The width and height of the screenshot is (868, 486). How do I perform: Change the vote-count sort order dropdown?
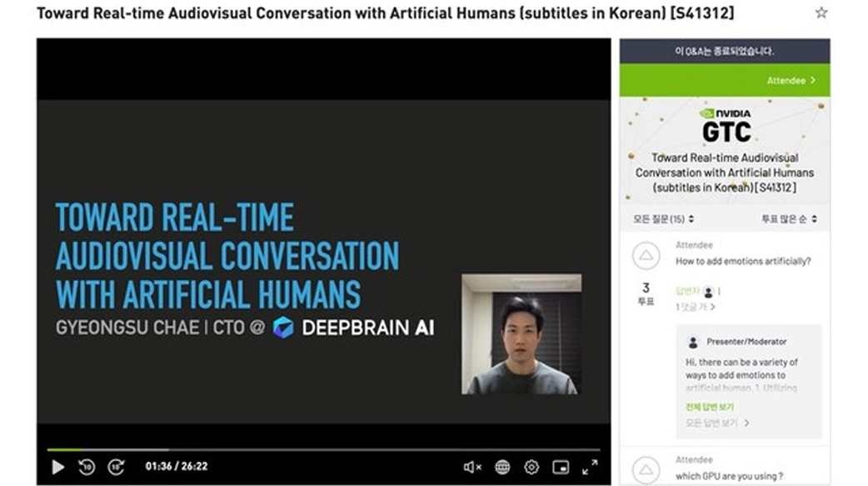pos(789,219)
